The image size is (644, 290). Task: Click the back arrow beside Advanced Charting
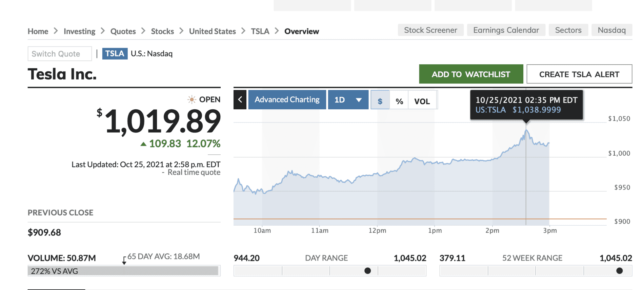point(240,100)
